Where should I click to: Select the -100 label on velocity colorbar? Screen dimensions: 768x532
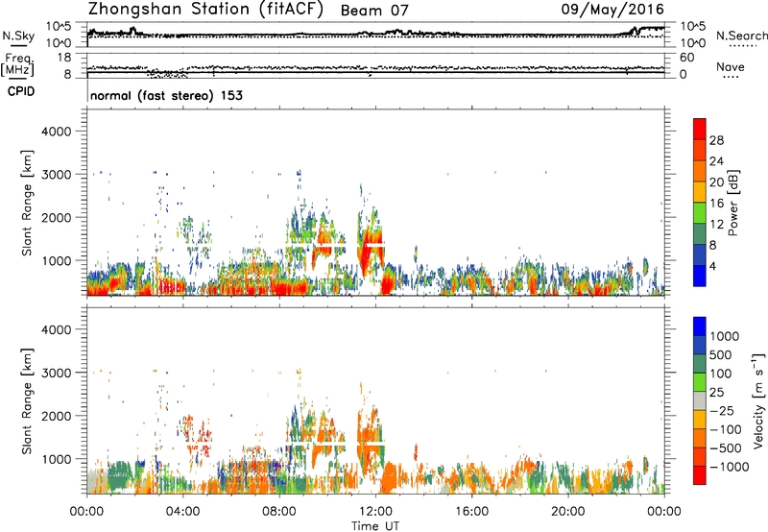(x=726, y=429)
